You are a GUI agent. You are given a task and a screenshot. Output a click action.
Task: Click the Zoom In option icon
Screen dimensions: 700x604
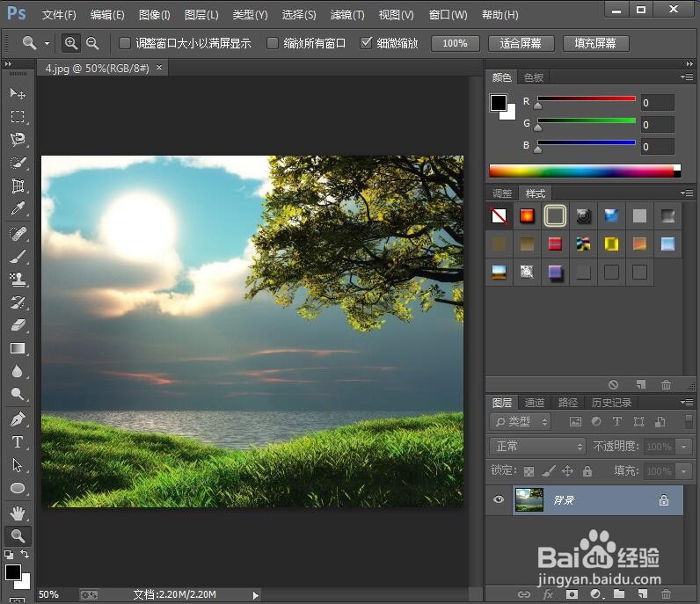[x=71, y=43]
